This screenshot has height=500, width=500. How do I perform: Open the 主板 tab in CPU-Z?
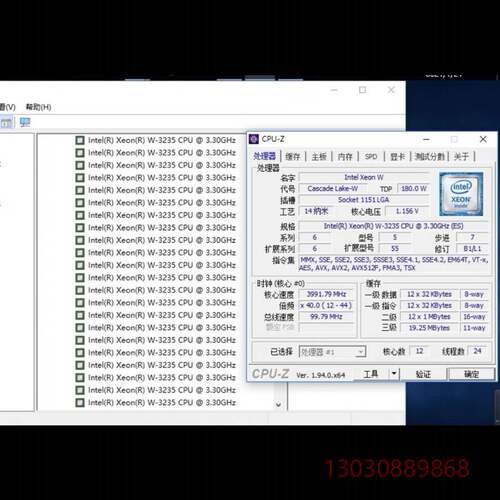tap(319, 156)
